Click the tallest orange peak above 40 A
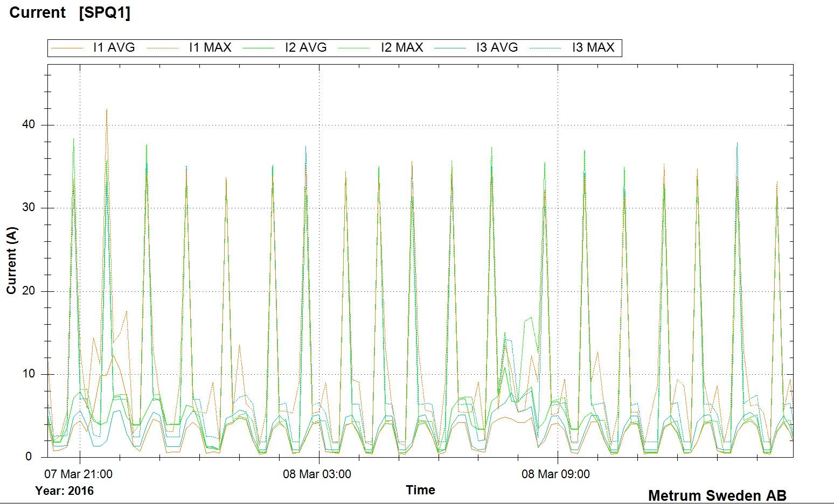The image size is (834, 504). [107, 110]
